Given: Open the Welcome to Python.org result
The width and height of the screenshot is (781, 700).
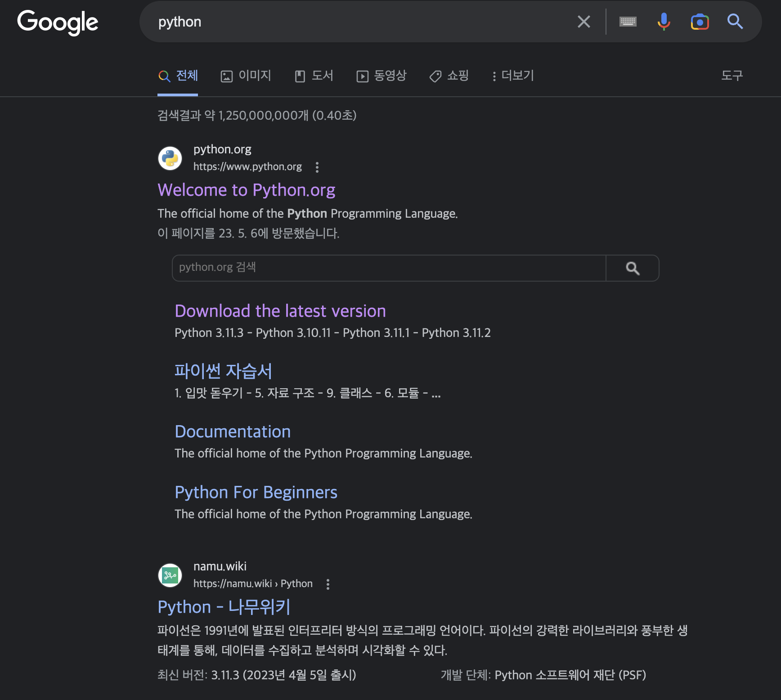Looking at the screenshot, I should pos(246,190).
